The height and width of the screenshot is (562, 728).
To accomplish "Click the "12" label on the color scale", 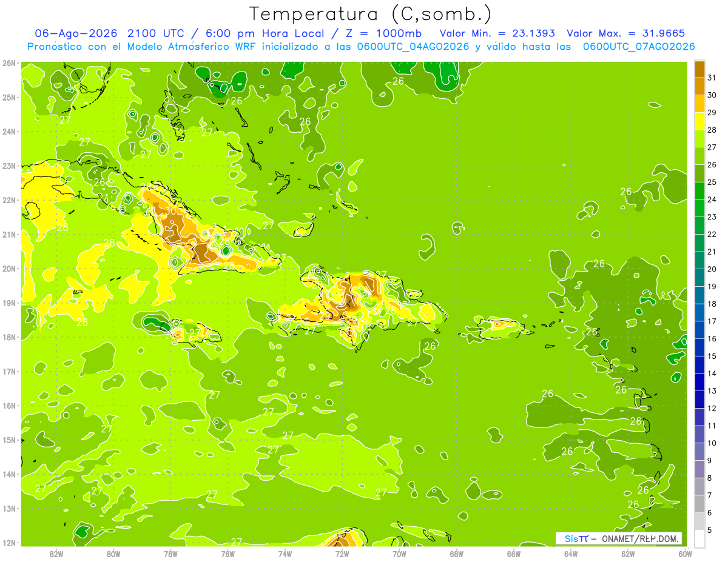I will 712,409.
